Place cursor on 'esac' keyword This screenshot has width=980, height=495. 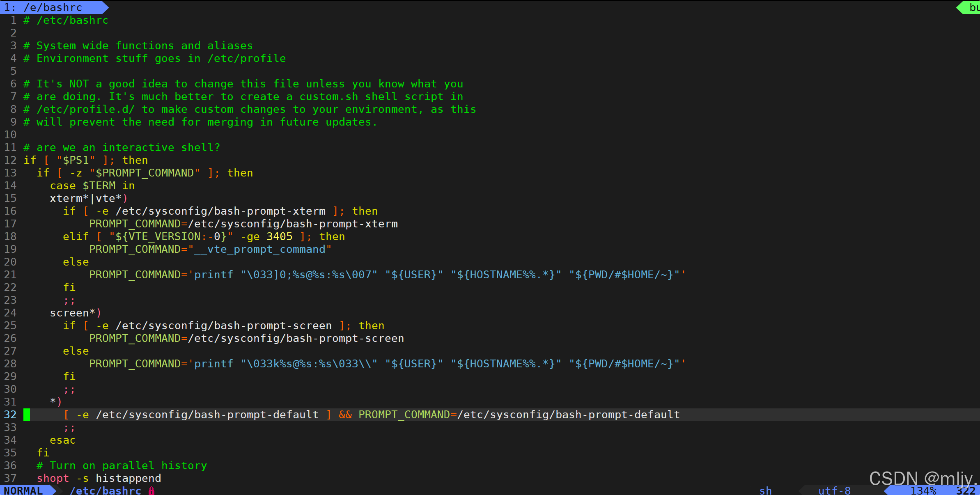coord(63,440)
